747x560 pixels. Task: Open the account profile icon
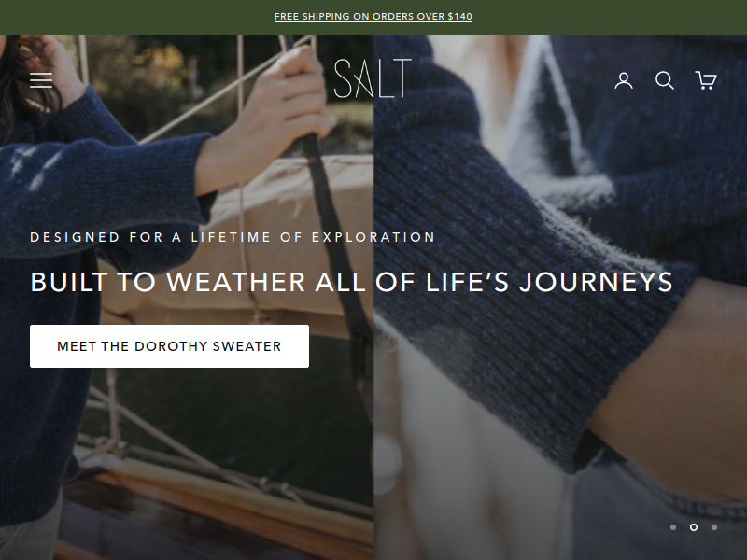623,80
